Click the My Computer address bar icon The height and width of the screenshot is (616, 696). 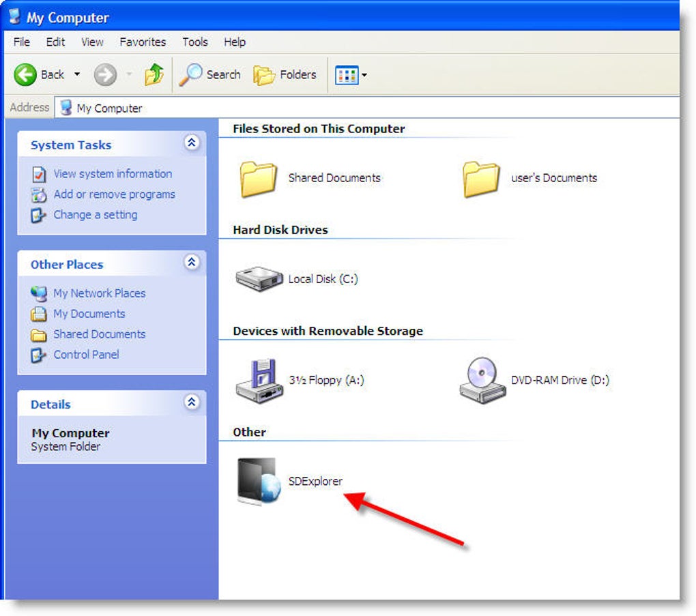(66, 108)
